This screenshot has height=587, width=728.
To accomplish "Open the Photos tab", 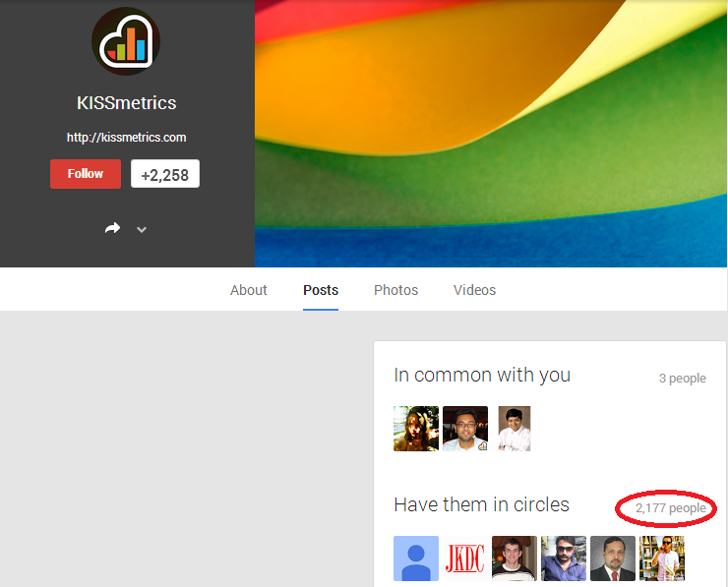I will click(395, 290).
